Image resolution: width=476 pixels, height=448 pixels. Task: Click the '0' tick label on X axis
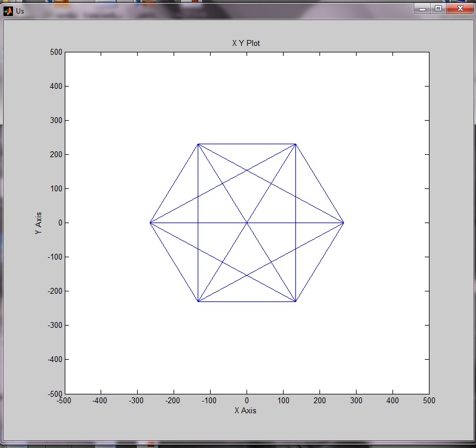[x=247, y=401]
